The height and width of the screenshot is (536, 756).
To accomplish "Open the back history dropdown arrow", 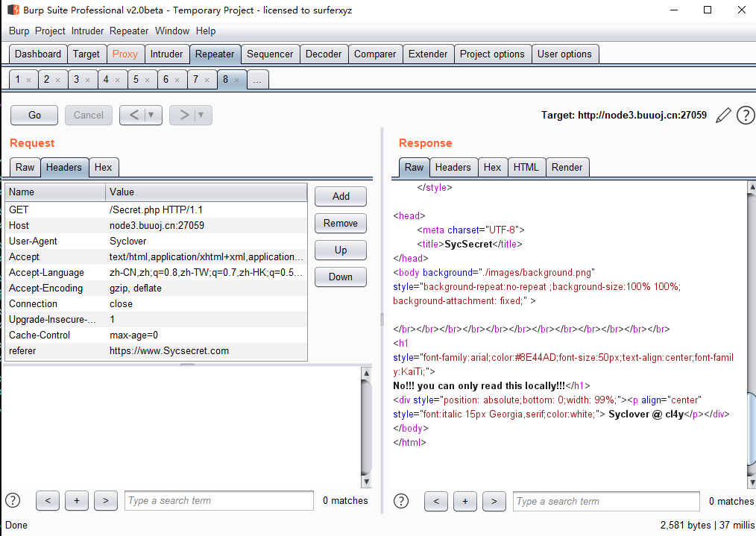I will (151, 115).
